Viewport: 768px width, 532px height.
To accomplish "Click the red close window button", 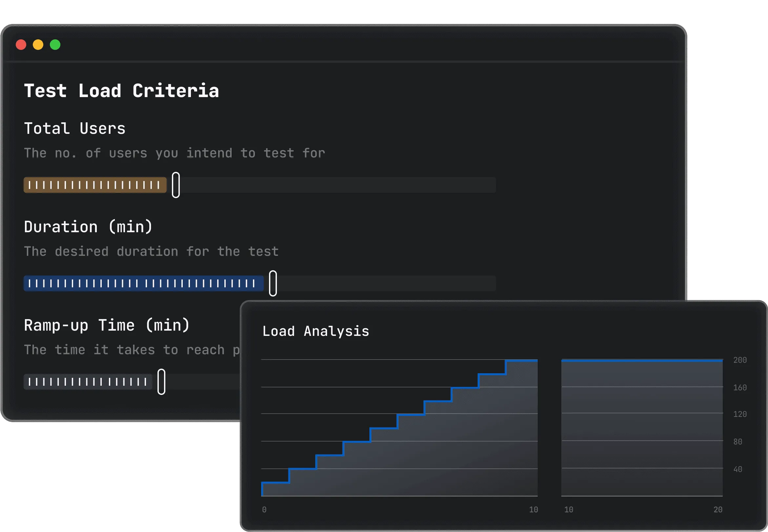I will pos(21,45).
